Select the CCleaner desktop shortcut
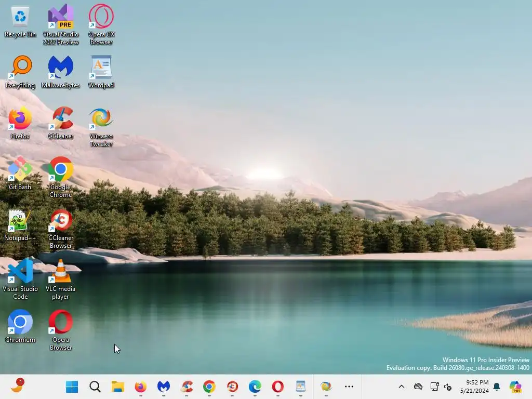532x399 pixels. [x=61, y=123]
